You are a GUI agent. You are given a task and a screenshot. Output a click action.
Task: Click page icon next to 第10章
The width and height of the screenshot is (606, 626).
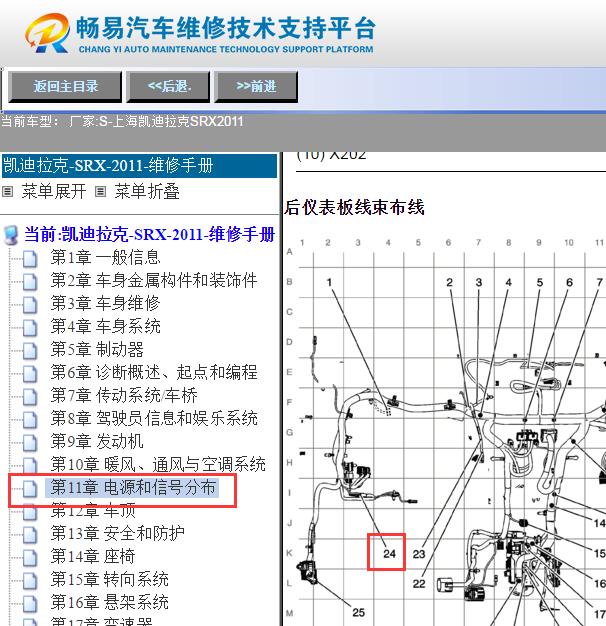tap(30, 465)
